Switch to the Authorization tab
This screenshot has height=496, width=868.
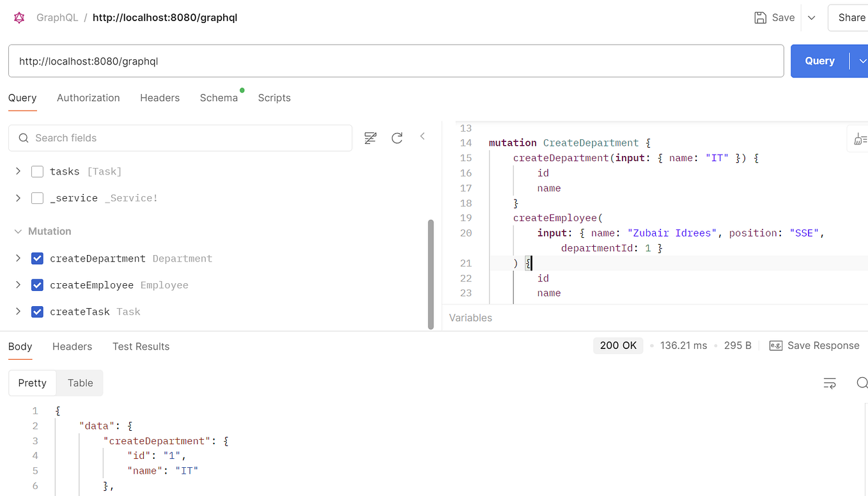pyautogui.click(x=88, y=98)
